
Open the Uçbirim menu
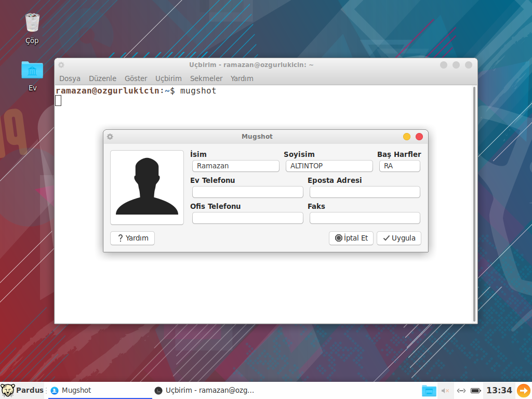(168, 78)
